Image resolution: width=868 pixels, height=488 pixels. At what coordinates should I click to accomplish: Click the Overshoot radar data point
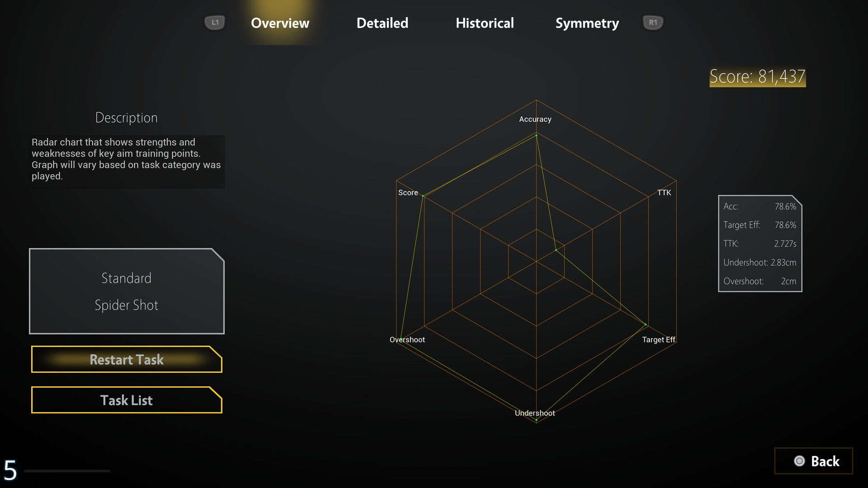coord(401,339)
